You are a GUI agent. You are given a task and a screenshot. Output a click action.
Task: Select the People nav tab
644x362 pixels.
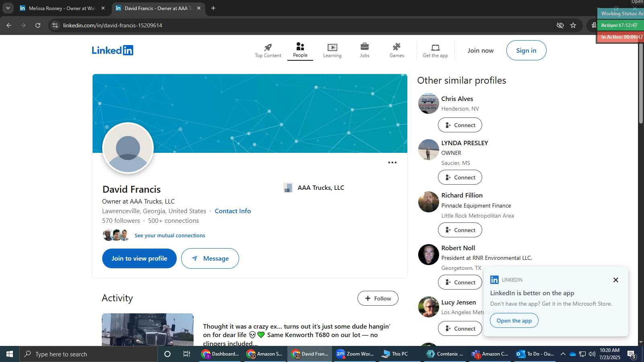(x=300, y=50)
